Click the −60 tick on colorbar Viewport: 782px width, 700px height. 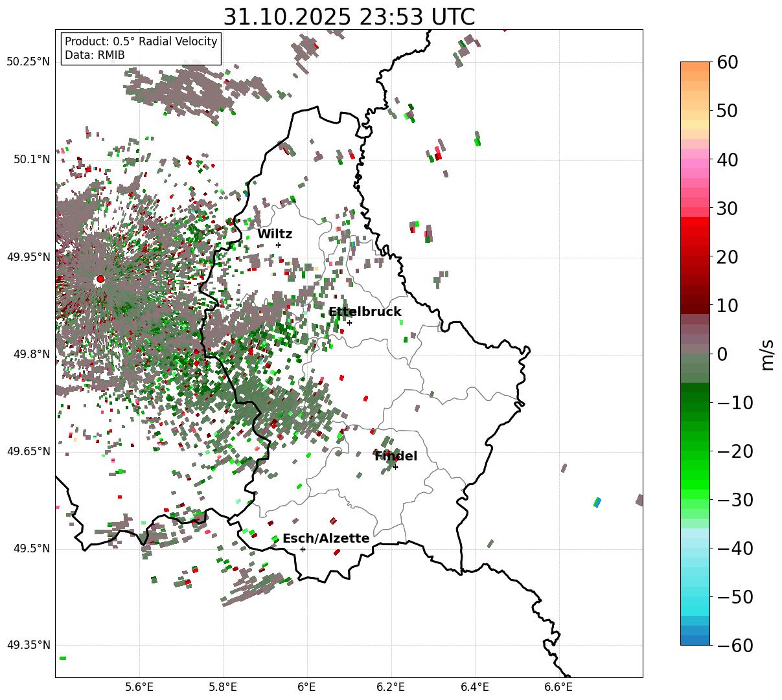(x=735, y=646)
